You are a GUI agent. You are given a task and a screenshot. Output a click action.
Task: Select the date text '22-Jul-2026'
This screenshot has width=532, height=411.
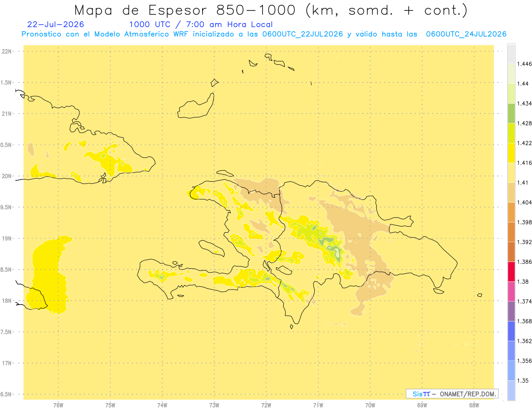point(55,24)
